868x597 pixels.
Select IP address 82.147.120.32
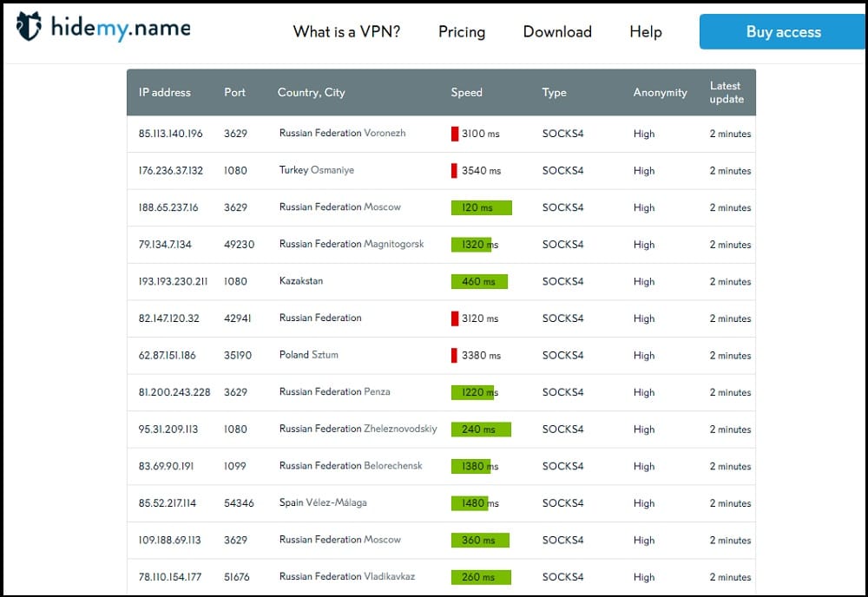[169, 318]
